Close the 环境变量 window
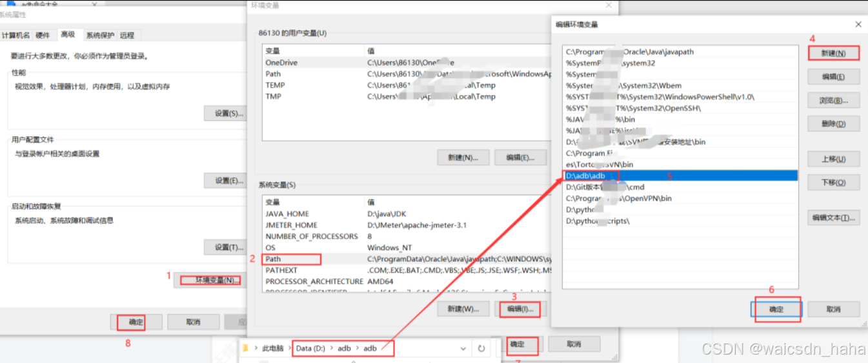Image resolution: width=868 pixels, height=363 pixels. [608, 5]
